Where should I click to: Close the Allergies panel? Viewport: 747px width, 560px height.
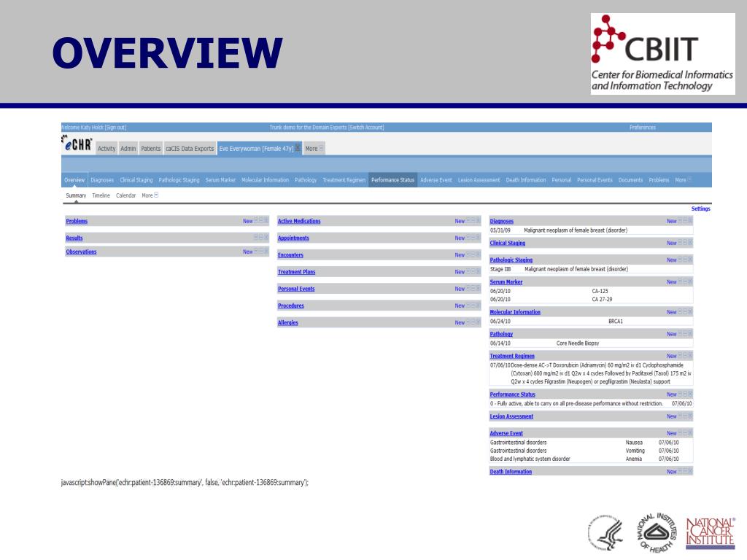[479, 322]
